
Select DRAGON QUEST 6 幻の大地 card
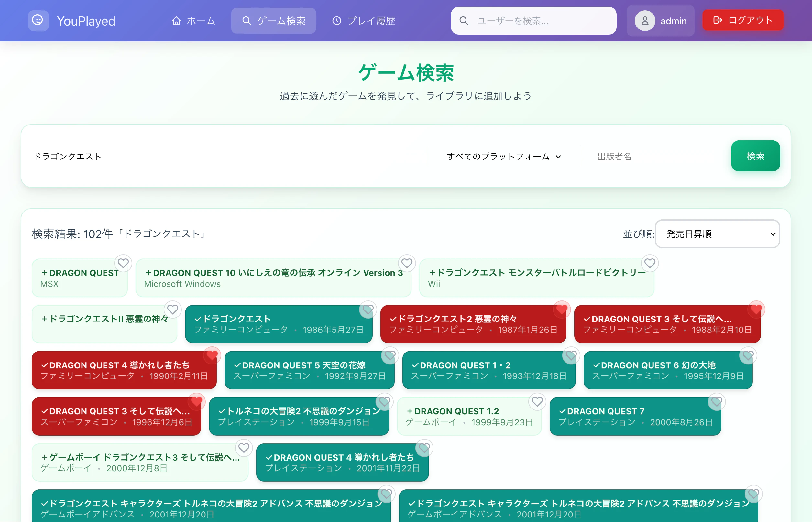click(x=668, y=370)
